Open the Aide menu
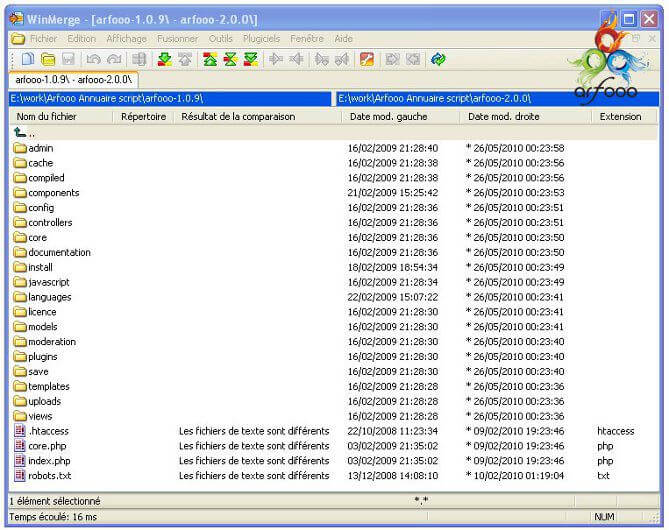Image resolution: width=669 pixels, height=530 pixels. click(343, 39)
